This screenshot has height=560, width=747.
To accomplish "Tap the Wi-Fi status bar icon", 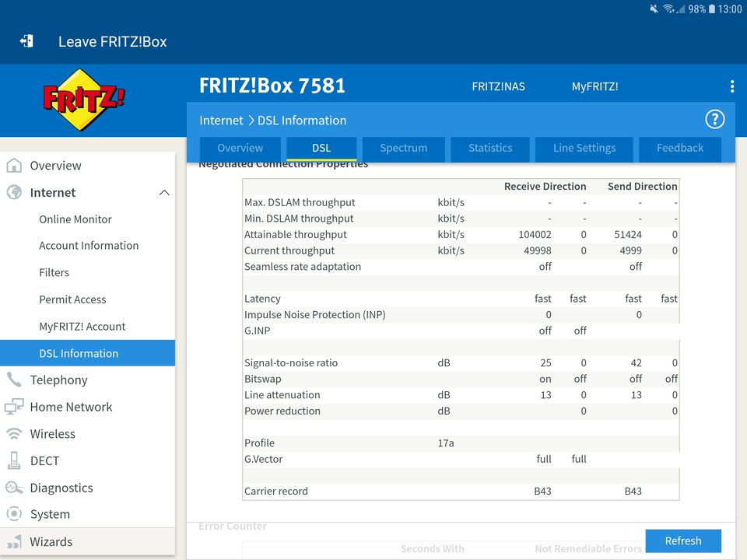I will pos(669,9).
